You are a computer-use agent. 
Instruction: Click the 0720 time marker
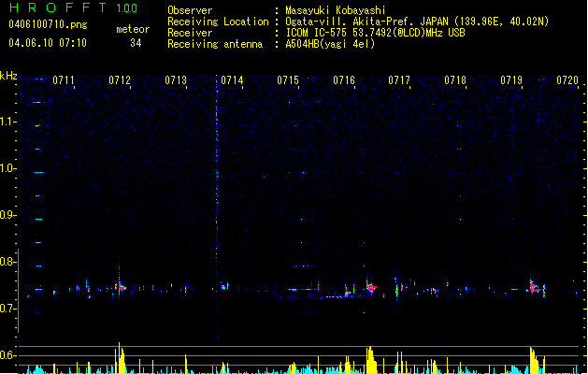coord(567,80)
